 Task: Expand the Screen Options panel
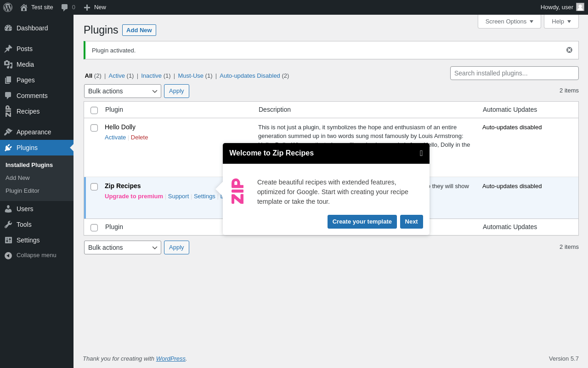(x=509, y=21)
